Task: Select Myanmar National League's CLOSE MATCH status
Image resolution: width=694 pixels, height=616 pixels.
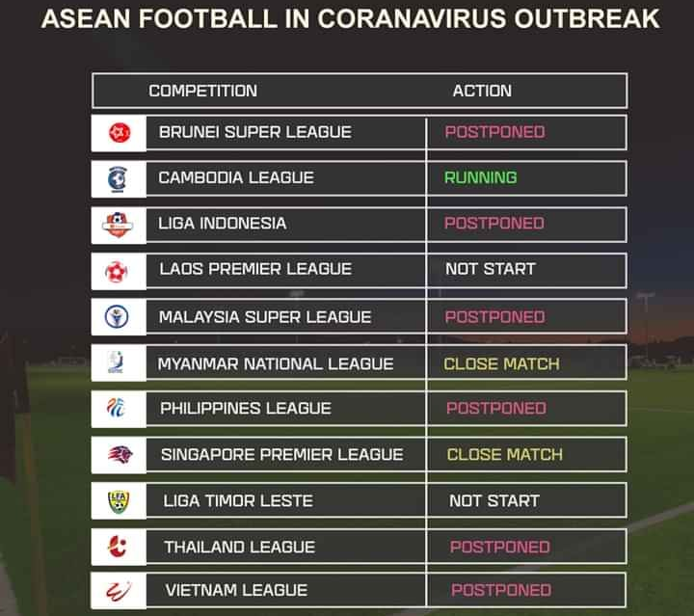Action: (501, 364)
